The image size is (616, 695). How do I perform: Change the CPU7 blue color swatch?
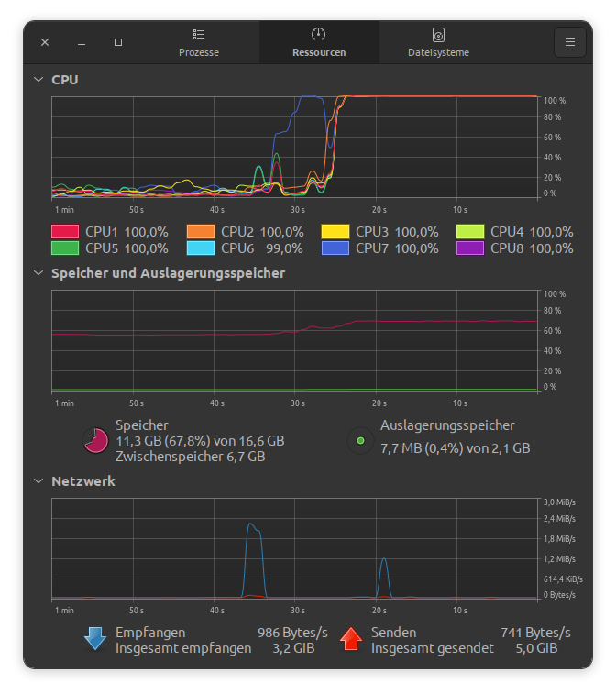[335, 248]
